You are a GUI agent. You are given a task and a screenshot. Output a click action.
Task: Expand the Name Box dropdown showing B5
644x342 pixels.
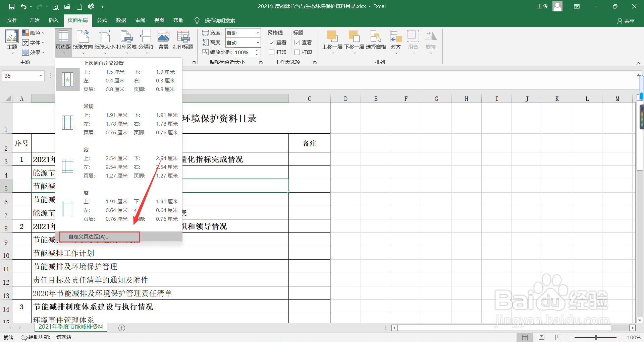pyautogui.click(x=41, y=76)
